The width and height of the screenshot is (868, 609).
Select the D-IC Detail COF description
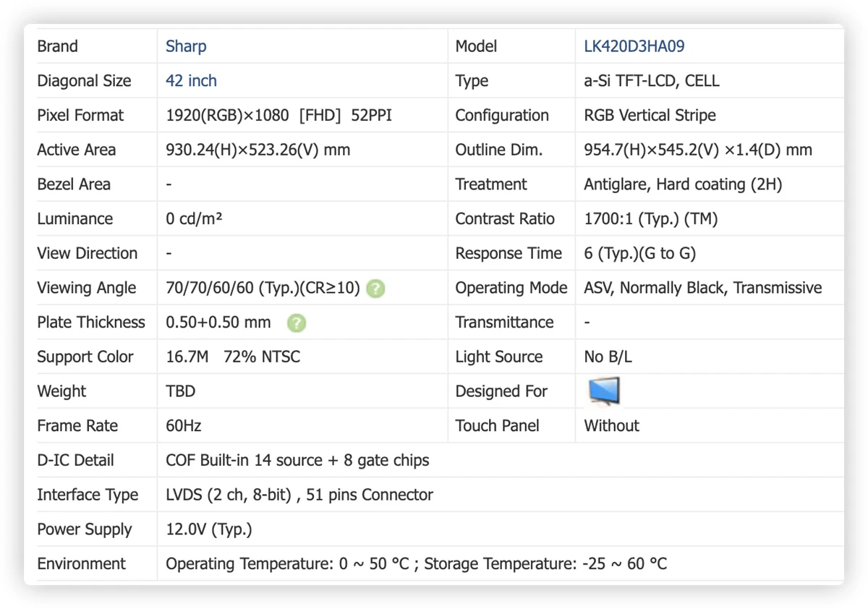(297, 461)
